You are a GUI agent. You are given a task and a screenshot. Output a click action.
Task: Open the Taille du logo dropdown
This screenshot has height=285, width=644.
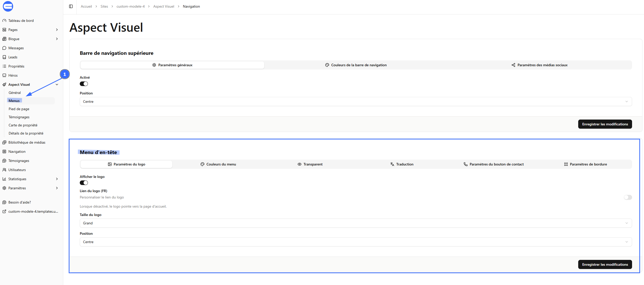click(x=356, y=223)
